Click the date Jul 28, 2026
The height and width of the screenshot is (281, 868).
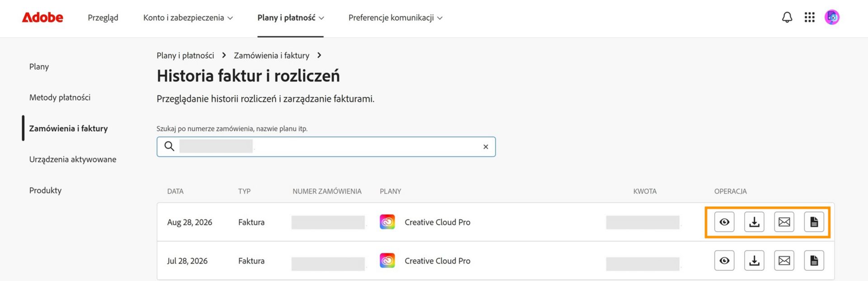tap(187, 261)
